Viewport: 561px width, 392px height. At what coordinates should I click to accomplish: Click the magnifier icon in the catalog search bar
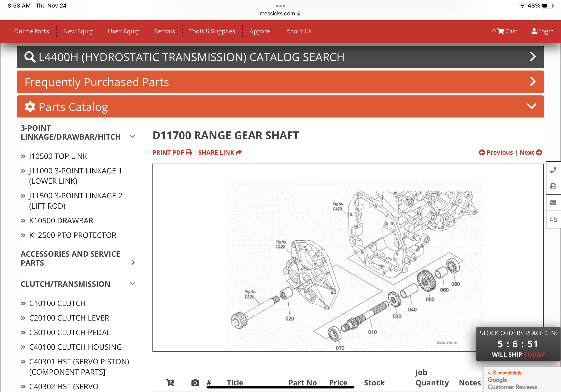(30, 57)
